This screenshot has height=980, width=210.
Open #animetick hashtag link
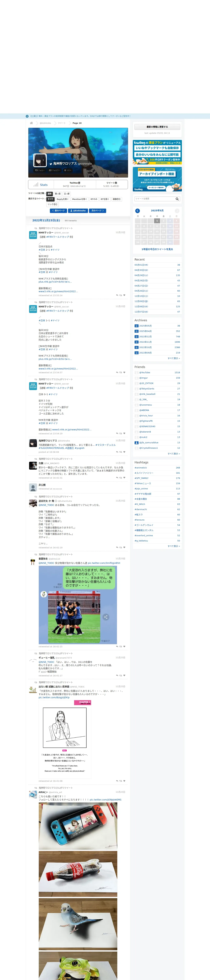pos(141,468)
